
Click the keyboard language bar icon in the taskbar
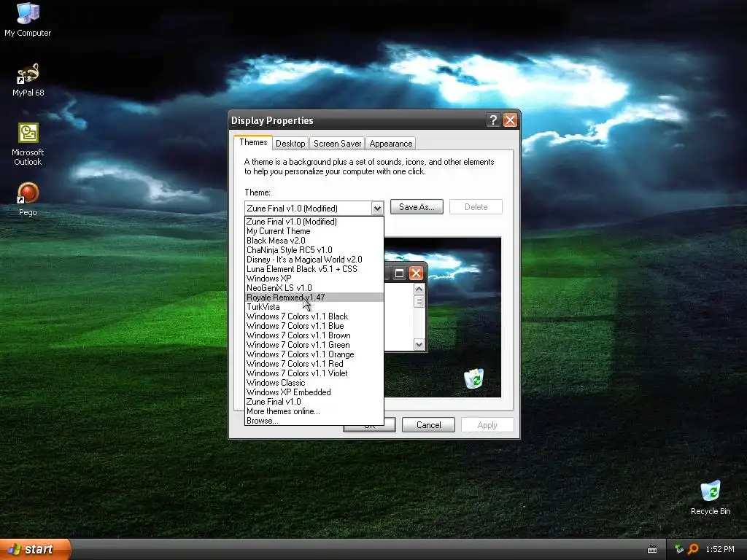coord(652,550)
